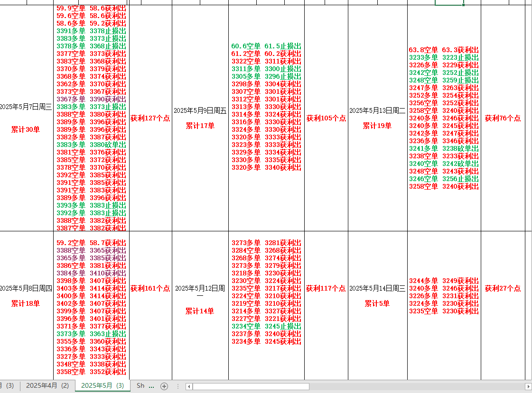
Task: Select the 2025年5月12日周一 date text
Action: point(200,292)
